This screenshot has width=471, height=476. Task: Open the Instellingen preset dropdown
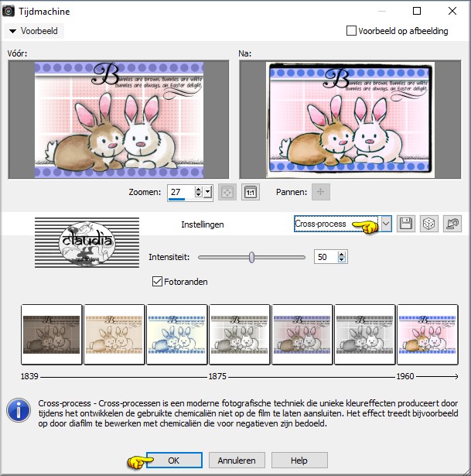[x=386, y=224]
